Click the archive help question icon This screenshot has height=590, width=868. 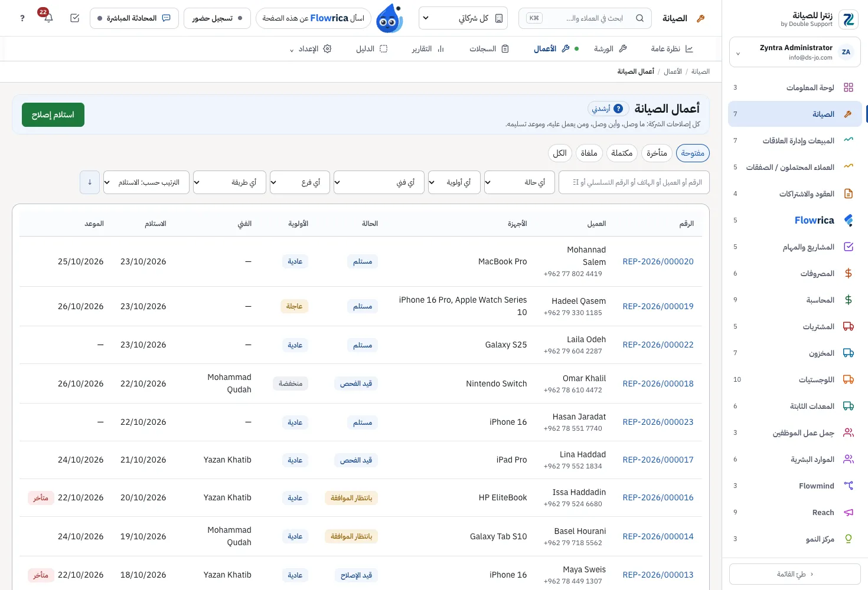(618, 109)
